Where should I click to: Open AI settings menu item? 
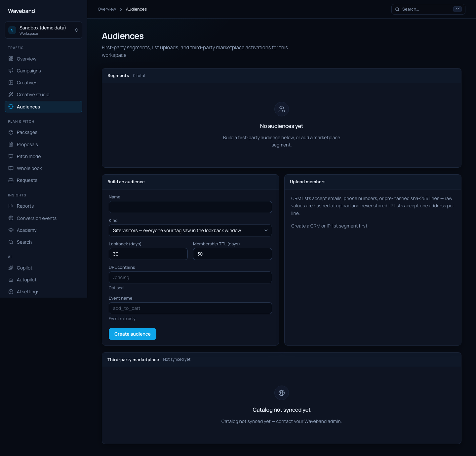43,292
